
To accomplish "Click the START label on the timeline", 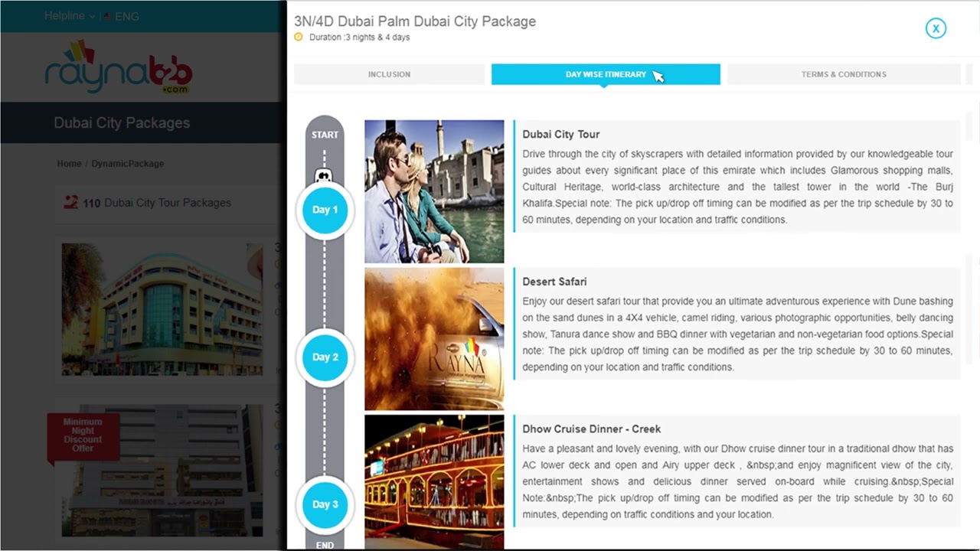I will pyautogui.click(x=325, y=135).
